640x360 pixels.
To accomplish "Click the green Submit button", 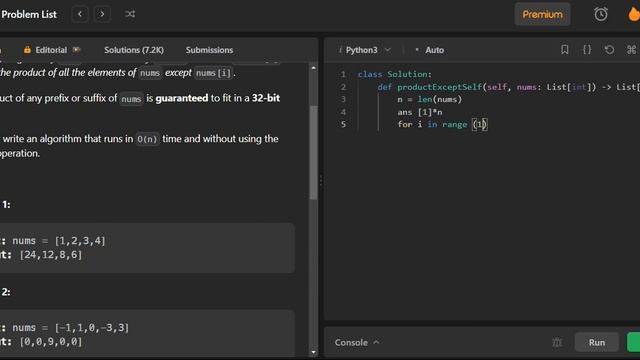I will (633, 342).
